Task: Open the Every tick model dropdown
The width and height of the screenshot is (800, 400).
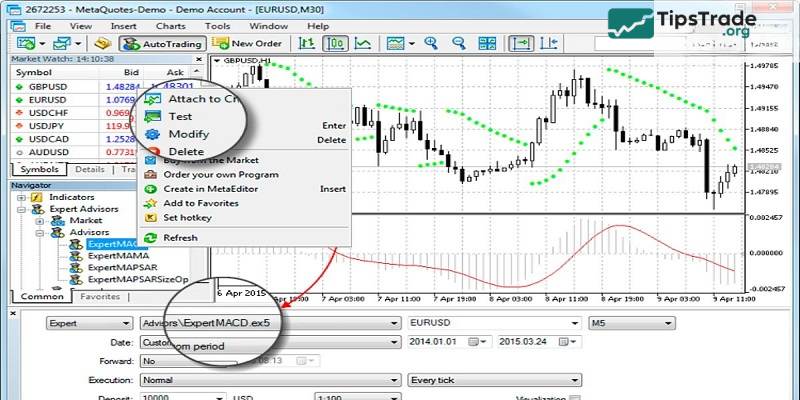Action: point(575,380)
